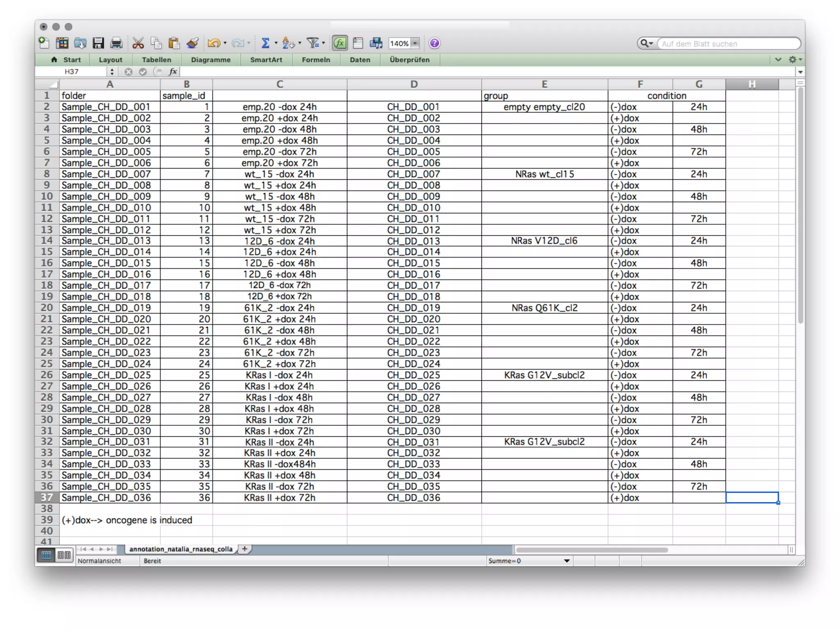The height and width of the screenshot is (630, 840).
Task: Click the Print icon
Action: (x=116, y=43)
